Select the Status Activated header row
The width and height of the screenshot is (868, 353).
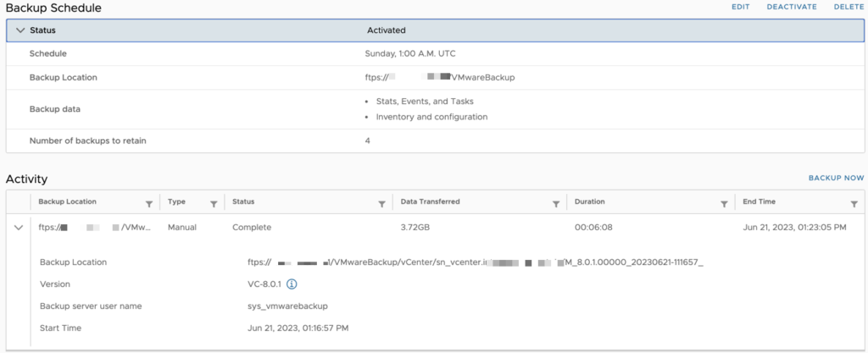pyautogui.click(x=435, y=30)
